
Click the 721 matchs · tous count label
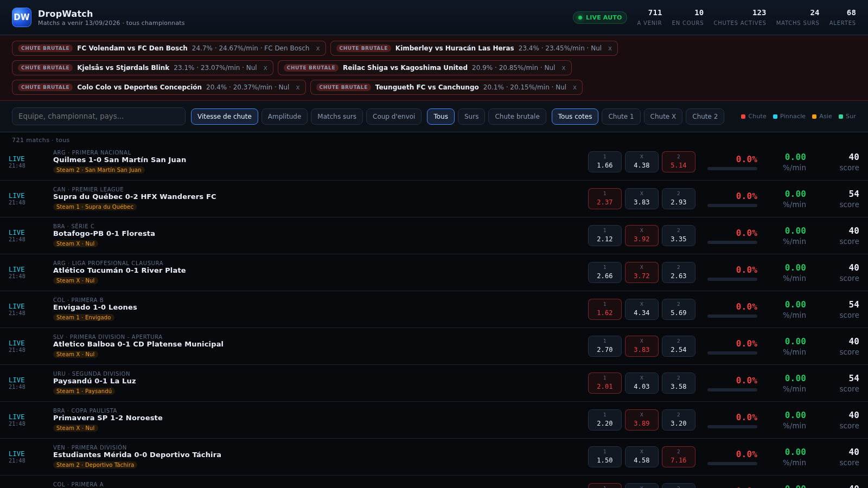pyautogui.click(x=41, y=140)
